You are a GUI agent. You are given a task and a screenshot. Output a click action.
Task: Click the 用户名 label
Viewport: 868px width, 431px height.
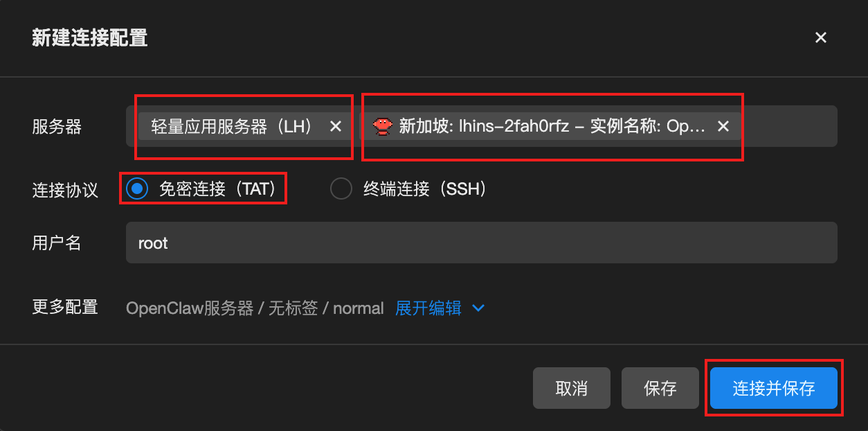coord(57,243)
